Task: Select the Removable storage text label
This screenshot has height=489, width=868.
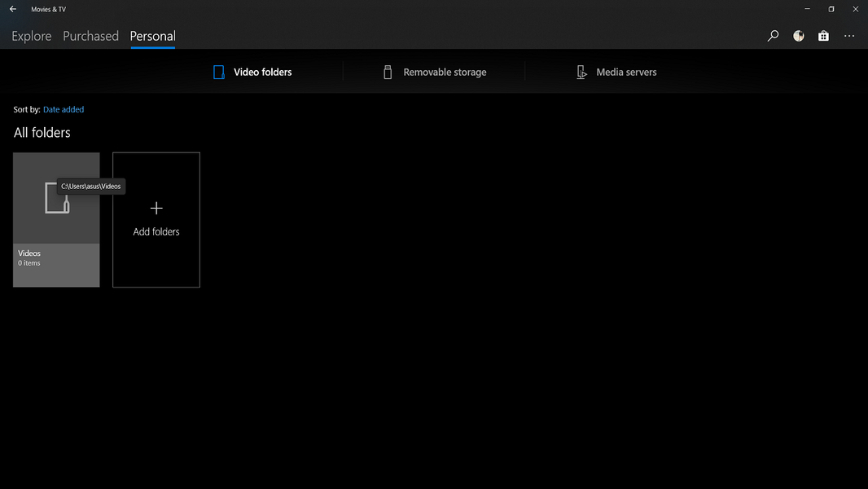Action: coord(445,72)
